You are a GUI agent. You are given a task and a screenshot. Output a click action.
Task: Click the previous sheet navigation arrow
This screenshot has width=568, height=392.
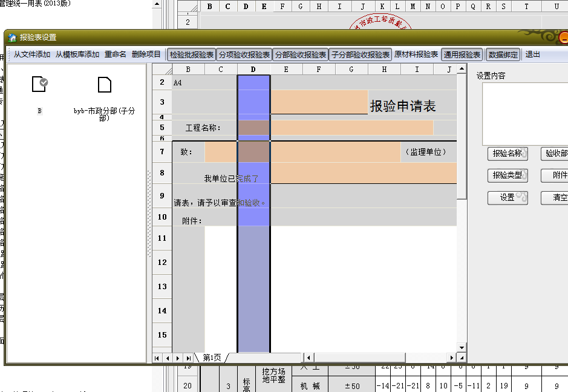(x=168, y=358)
